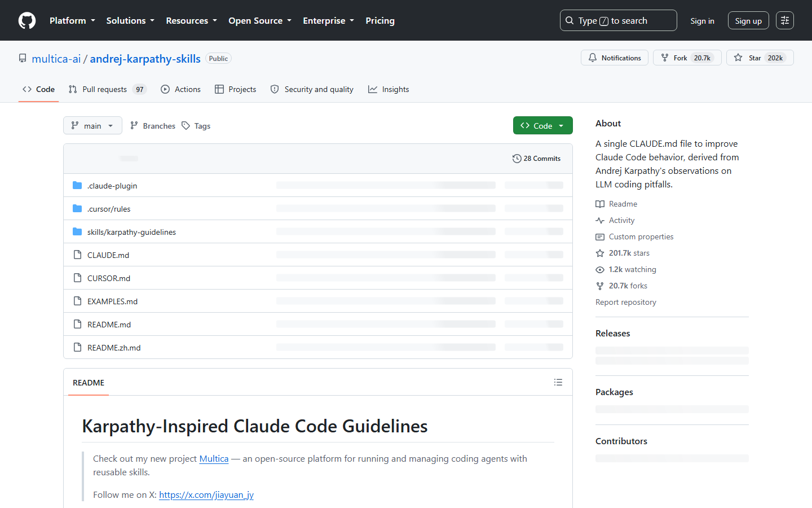The height and width of the screenshot is (508, 812).
Task: Open the skills/karpathy-guidelines folder
Action: coord(131,232)
